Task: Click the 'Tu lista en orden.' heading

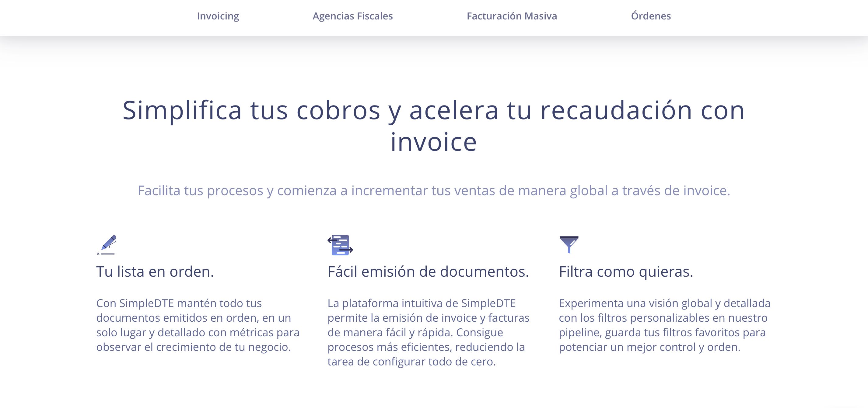Action: pos(155,271)
